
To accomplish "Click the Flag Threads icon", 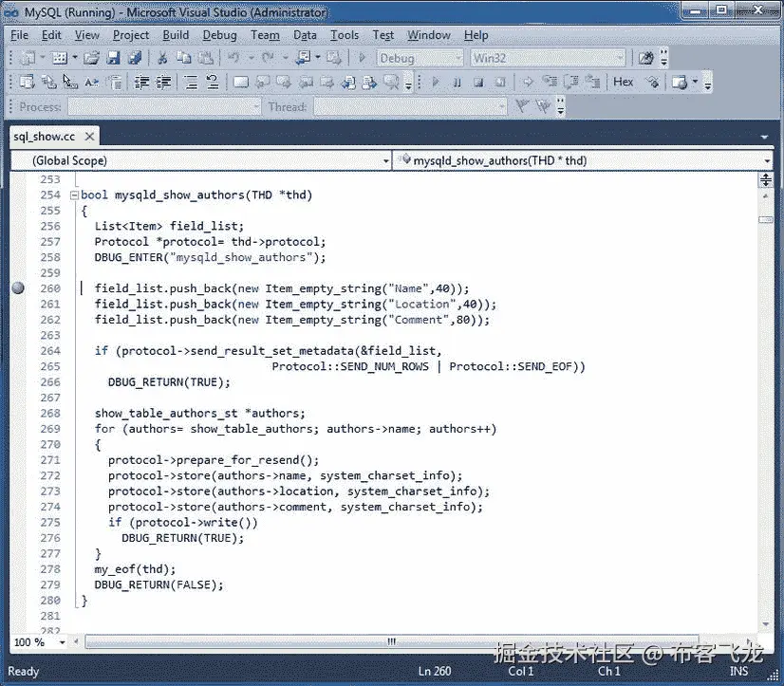I will [522, 106].
